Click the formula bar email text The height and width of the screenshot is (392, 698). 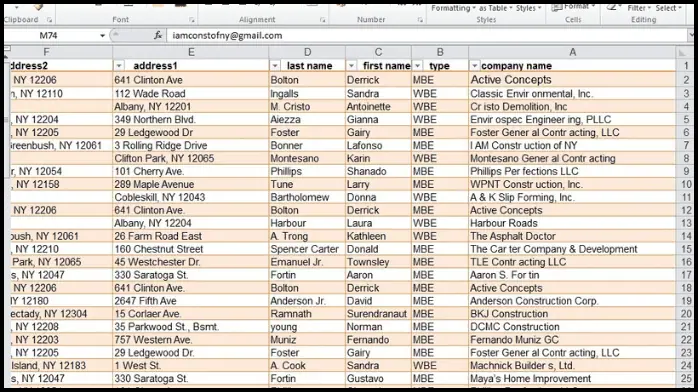coord(227,36)
